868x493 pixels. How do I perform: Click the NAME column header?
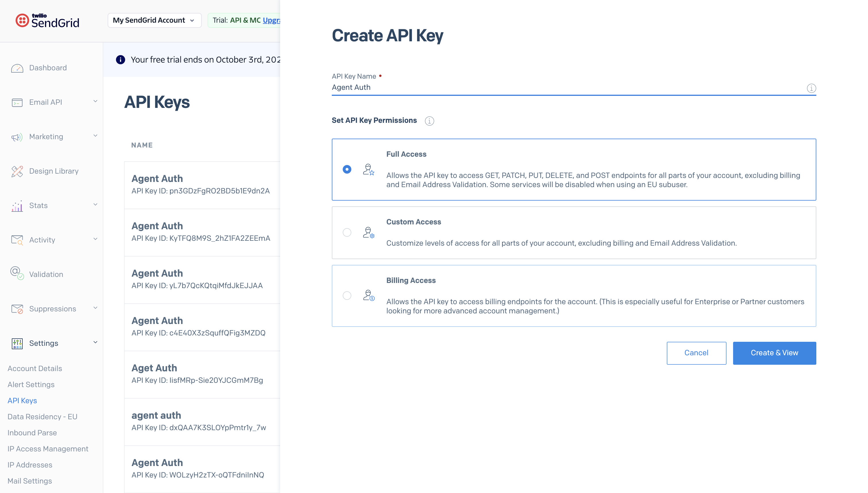142,145
